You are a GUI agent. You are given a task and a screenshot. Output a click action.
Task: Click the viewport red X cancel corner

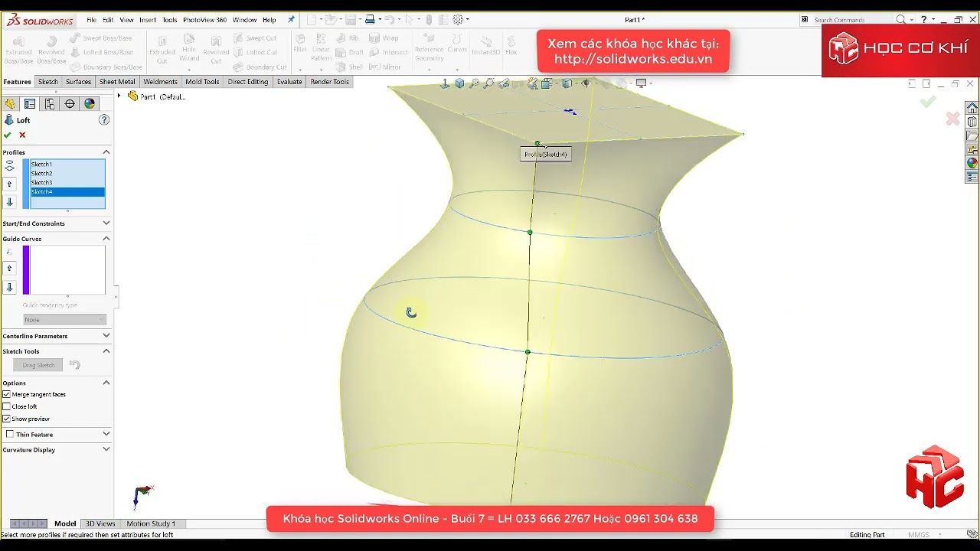click(952, 119)
